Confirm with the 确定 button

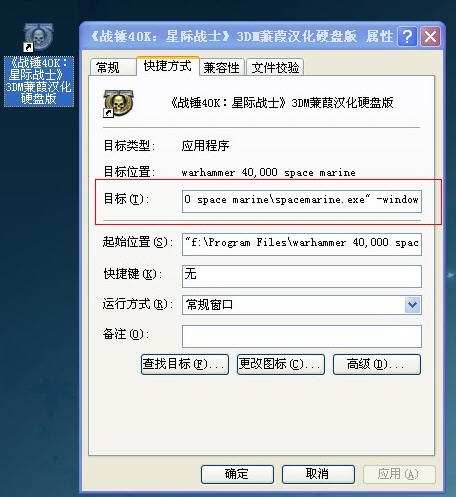click(237, 474)
